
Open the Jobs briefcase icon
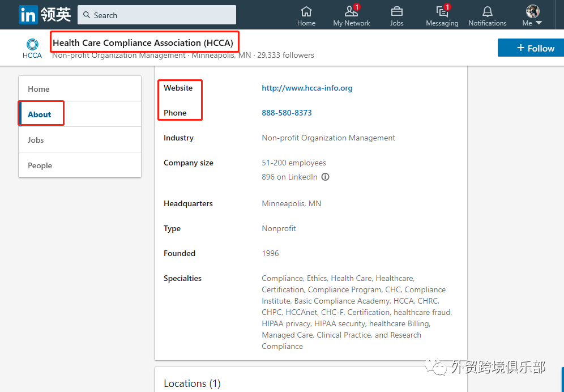click(x=397, y=16)
